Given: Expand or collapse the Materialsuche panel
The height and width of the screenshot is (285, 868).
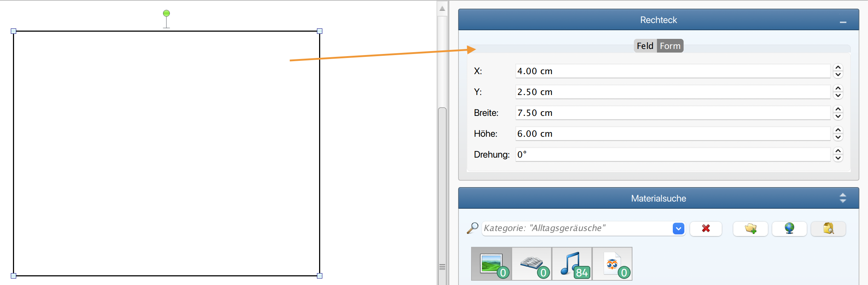Looking at the screenshot, I should (x=843, y=198).
